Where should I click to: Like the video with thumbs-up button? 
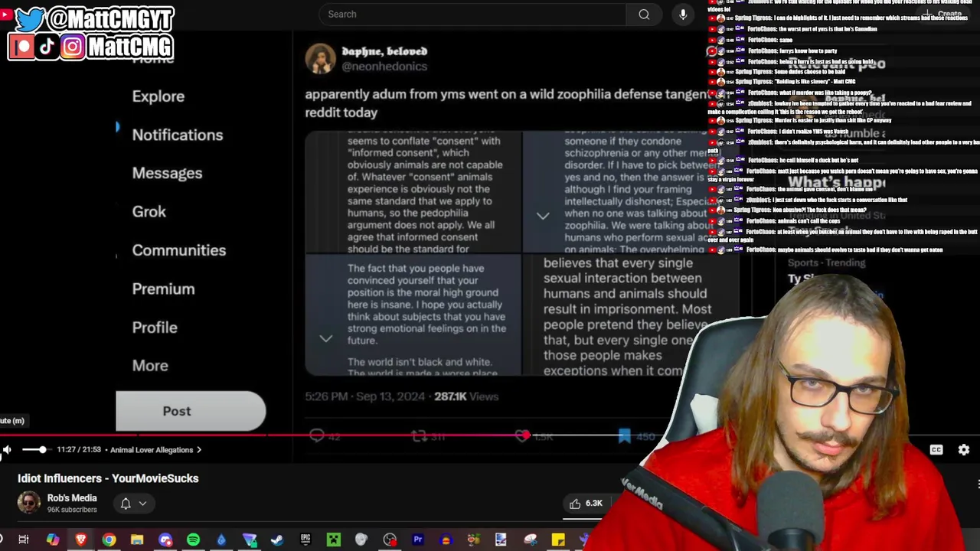[586, 503]
